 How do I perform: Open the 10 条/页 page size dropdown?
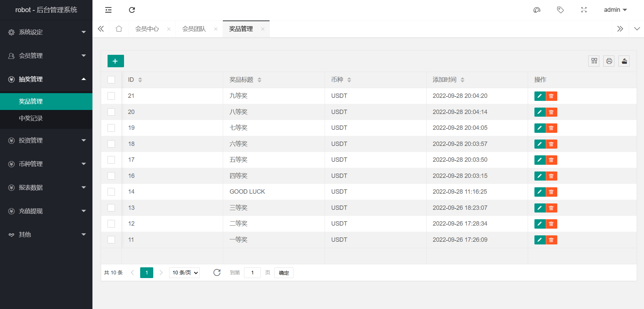click(185, 273)
